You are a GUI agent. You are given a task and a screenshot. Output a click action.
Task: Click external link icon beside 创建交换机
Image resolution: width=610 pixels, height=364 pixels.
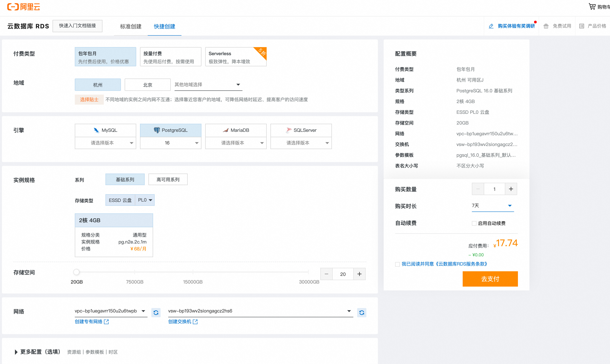(x=195, y=322)
